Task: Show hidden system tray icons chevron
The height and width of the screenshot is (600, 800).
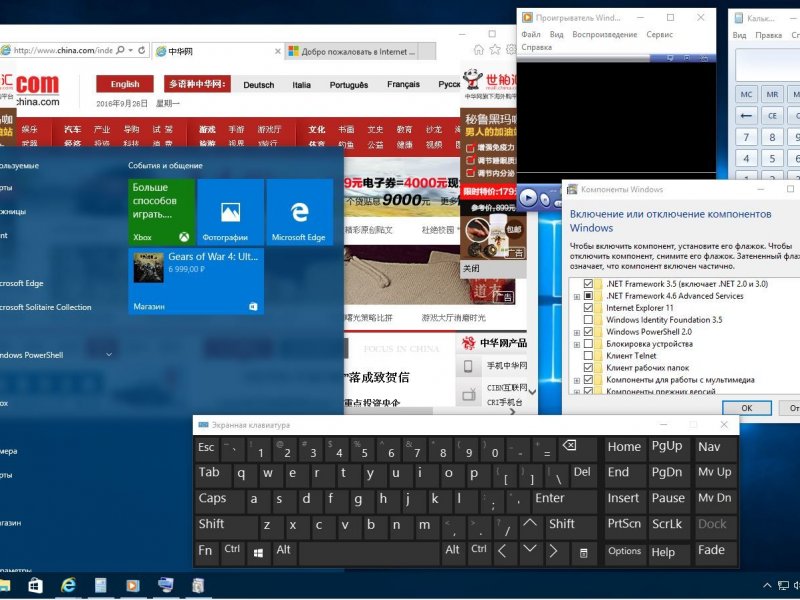Action: tap(767, 585)
